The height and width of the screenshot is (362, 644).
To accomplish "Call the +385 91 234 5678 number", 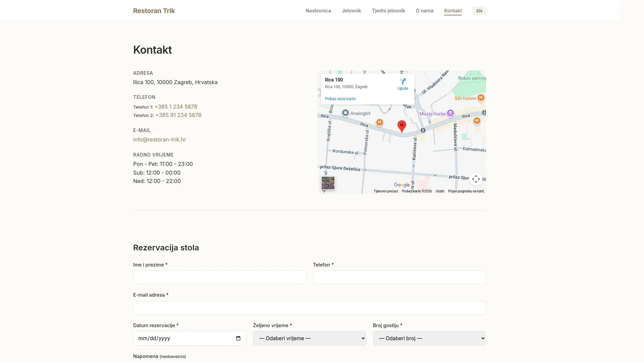I will pos(178,115).
